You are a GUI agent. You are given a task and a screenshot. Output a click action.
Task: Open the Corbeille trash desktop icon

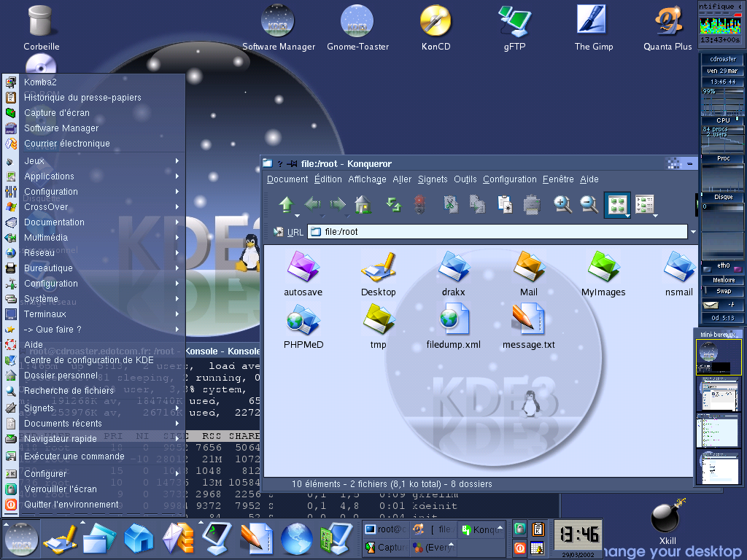[41, 28]
